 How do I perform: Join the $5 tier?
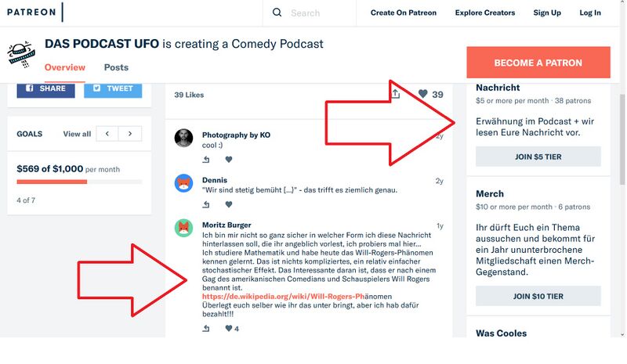click(538, 157)
